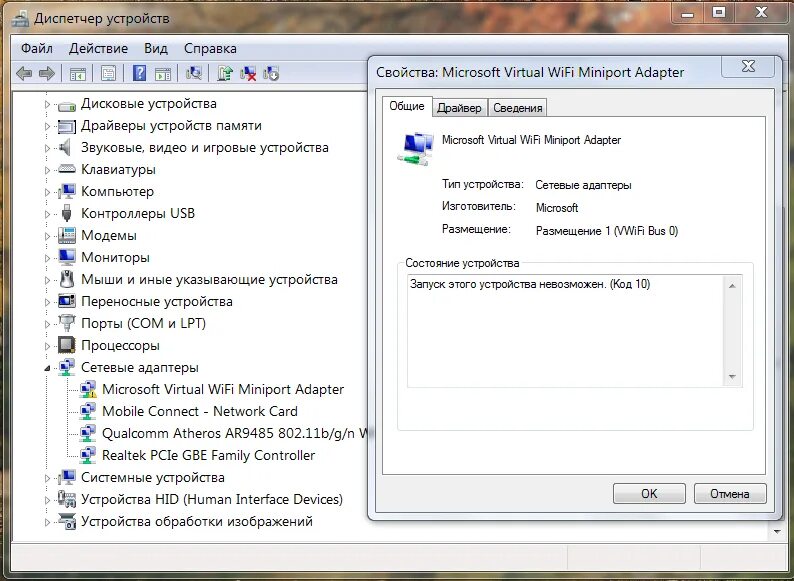Click the warning icon of Microsoft Virtual WiFi

click(88, 390)
